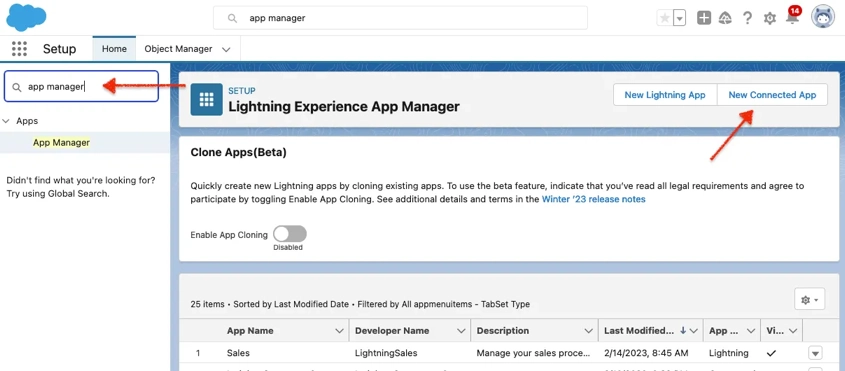Click the Setup gear icon

(x=770, y=18)
